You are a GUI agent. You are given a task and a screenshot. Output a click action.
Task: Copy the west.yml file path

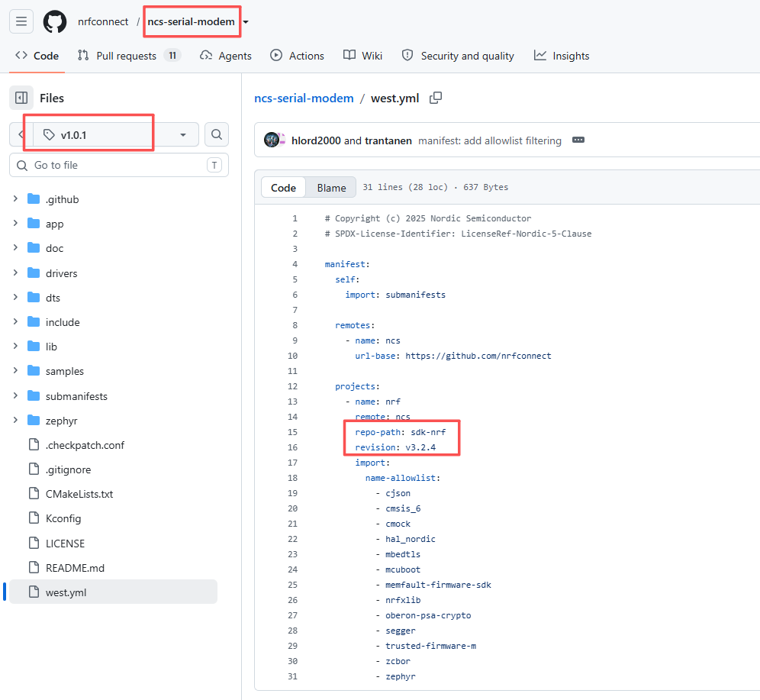[x=436, y=98]
